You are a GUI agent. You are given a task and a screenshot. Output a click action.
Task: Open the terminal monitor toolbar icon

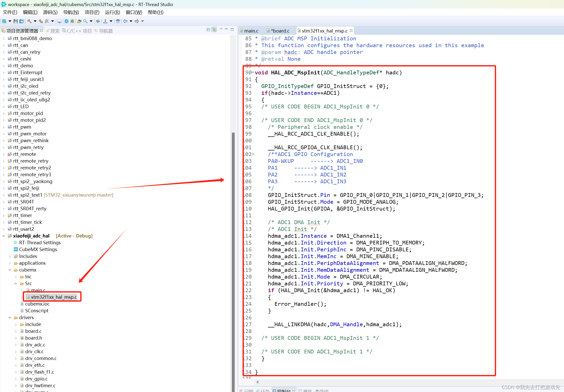point(59,21)
